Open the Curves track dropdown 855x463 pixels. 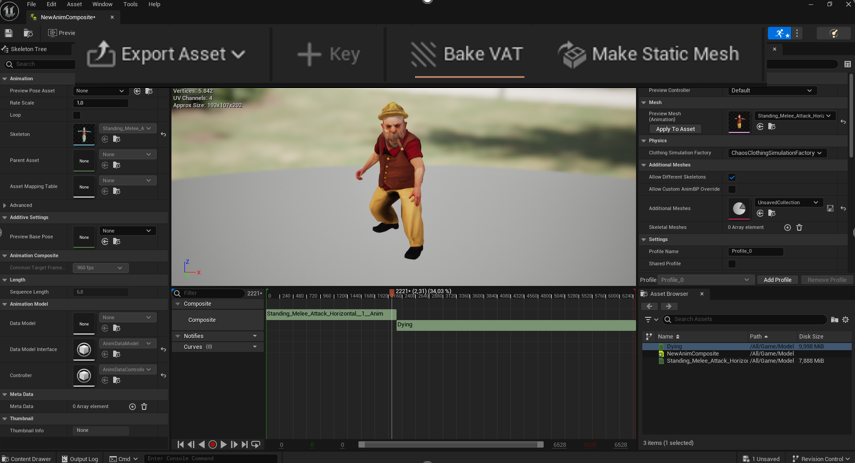pos(255,347)
